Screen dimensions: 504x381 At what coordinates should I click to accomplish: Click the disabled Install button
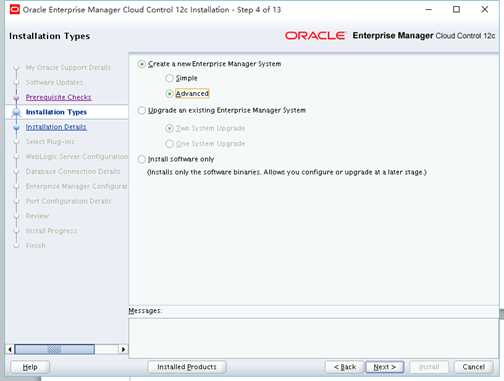coord(429,367)
